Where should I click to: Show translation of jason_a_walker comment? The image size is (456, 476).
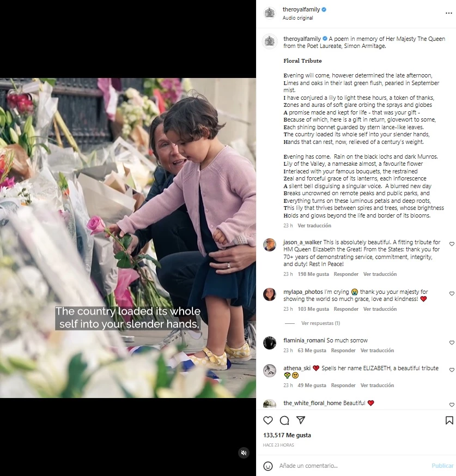click(x=380, y=274)
